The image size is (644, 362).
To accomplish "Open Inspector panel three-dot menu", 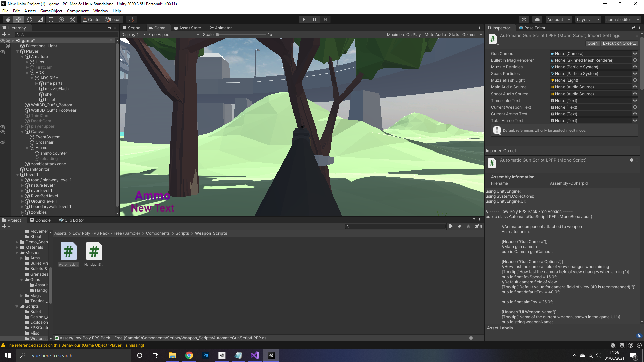I will [x=639, y=28].
